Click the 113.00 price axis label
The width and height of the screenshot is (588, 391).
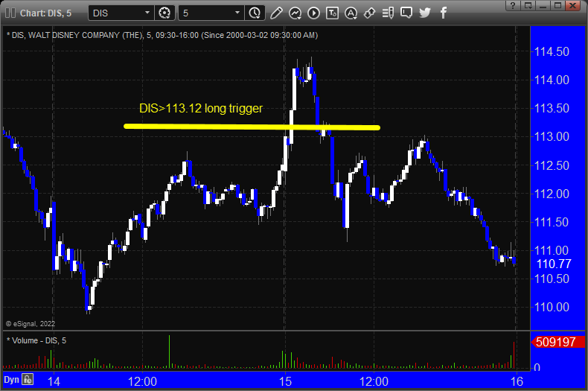(552, 136)
